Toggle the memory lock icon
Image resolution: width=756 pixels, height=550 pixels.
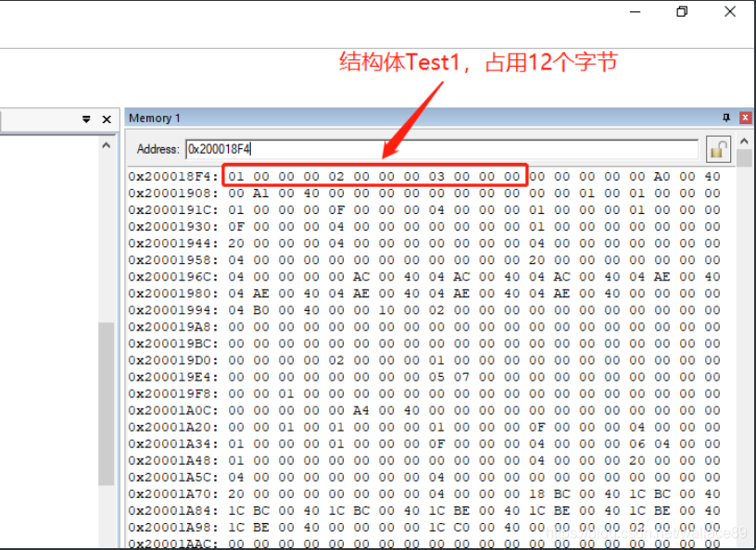(718, 149)
